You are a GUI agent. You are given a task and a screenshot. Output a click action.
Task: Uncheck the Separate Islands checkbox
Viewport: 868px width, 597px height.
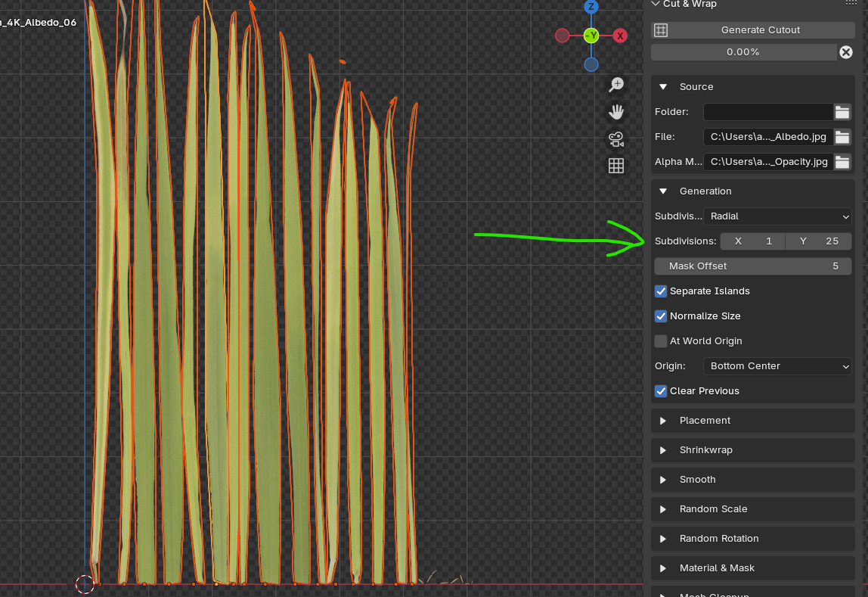pos(660,291)
